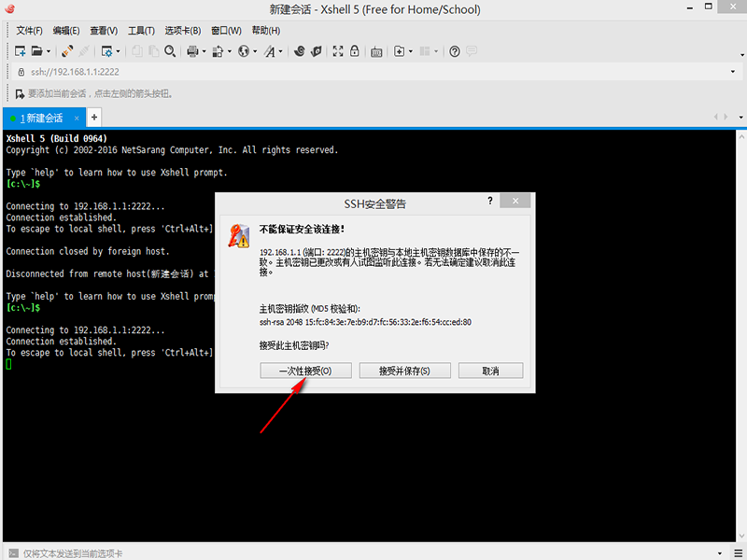Click the Find magnifier icon in toolbar

[169, 51]
